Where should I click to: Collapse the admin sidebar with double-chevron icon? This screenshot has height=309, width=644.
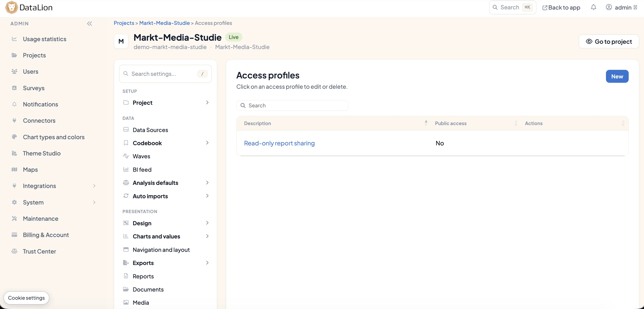click(x=89, y=23)
